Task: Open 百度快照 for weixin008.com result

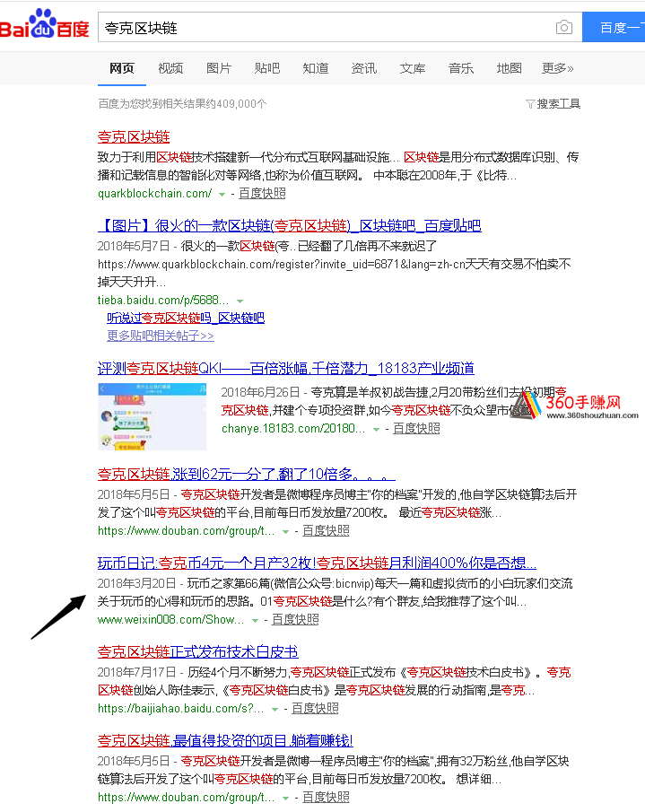Action: (x=295, y=619)
